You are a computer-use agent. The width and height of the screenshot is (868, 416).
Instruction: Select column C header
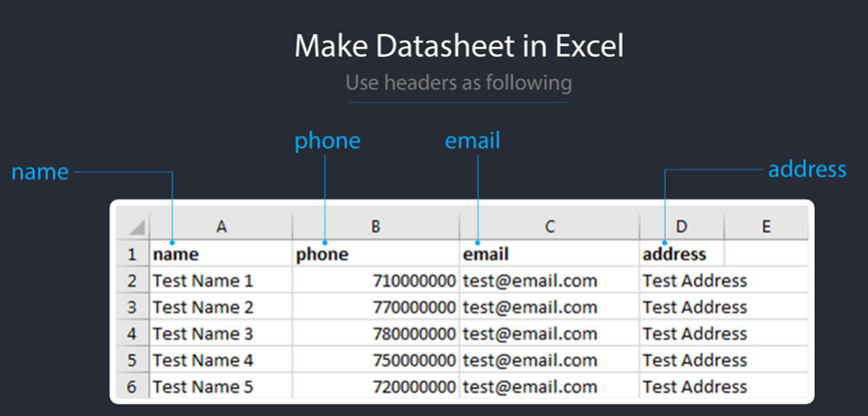[549, 226]
